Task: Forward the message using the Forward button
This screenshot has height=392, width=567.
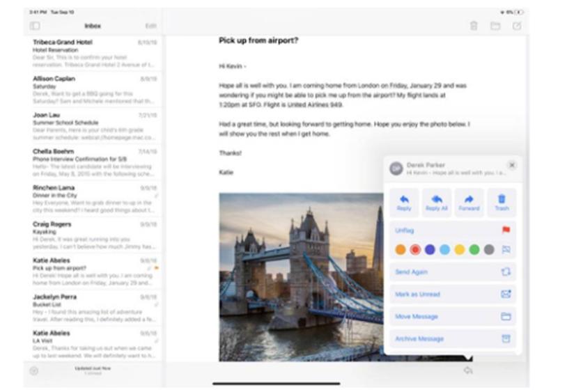Action: pyautogui.click(x=469, y=202)
